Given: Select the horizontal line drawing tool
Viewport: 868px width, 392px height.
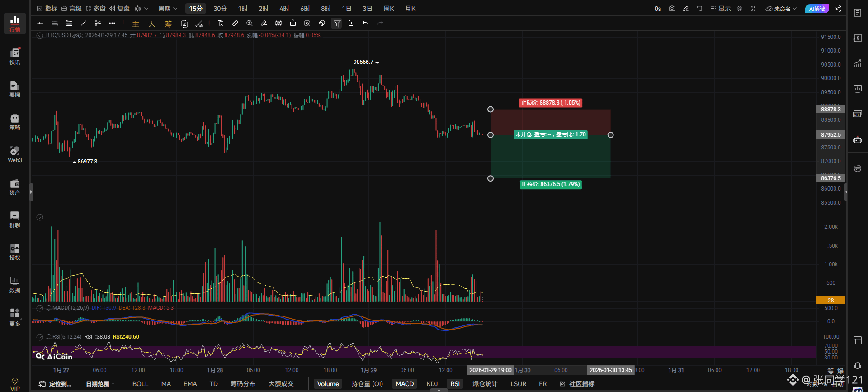Looking at the screenshot, I should coord(40,23).
